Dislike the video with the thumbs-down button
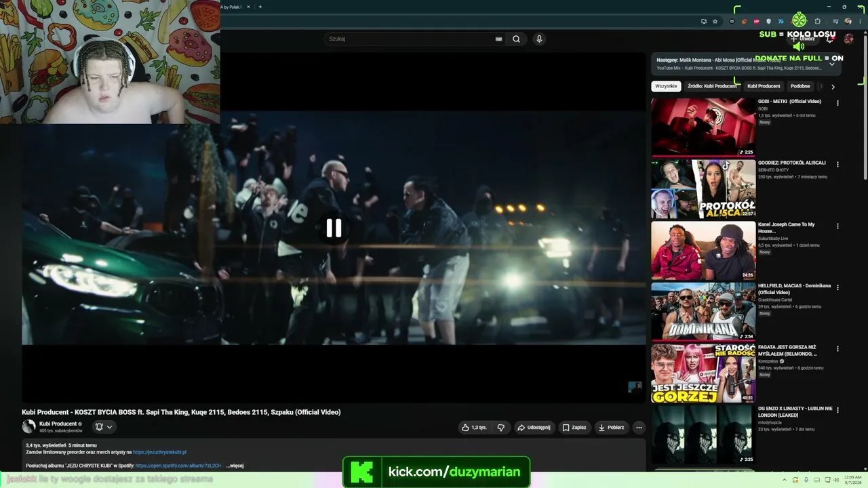868x488 pixels. pos(501,428)
